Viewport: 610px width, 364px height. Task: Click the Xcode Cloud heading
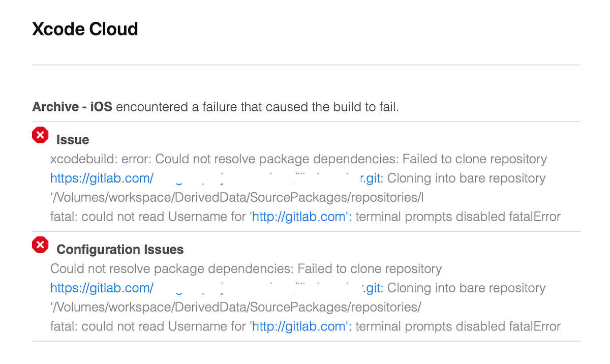point(85,29)
